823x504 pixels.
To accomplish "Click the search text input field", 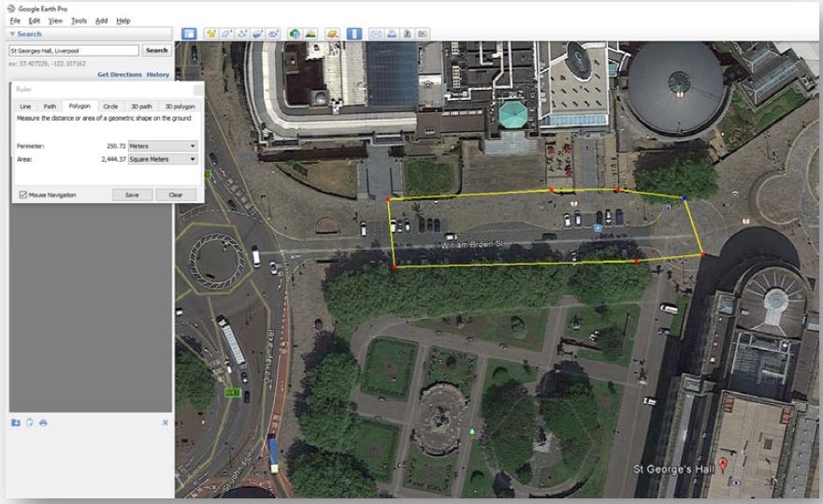I will click(73, 50).
